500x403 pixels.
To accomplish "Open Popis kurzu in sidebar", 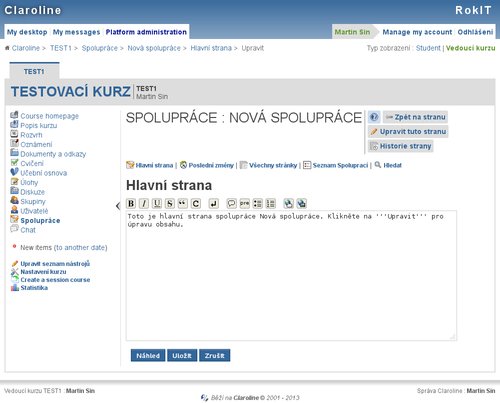I will [39, 125].
